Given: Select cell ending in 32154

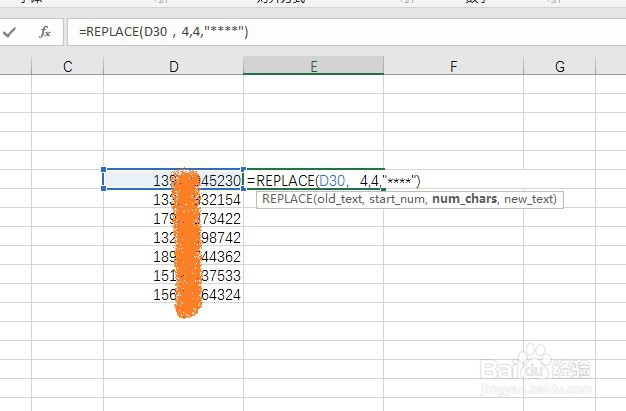Looking at the screenshot, I should [x=173, y=199].
